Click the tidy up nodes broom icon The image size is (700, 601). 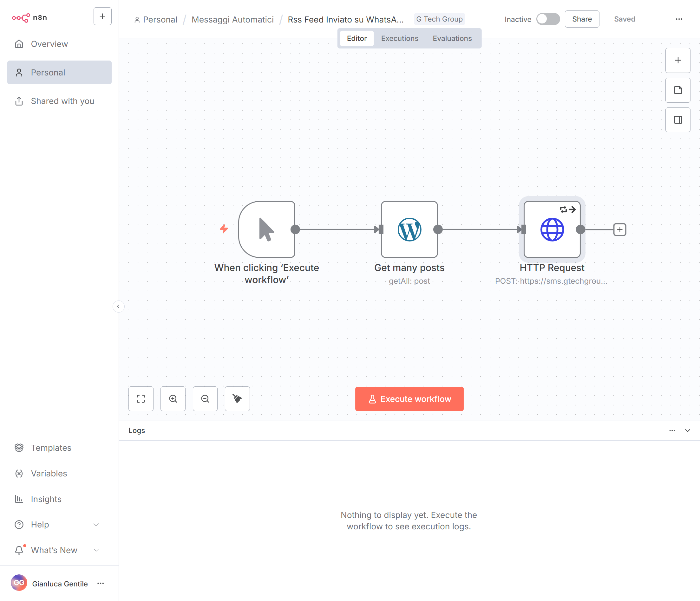coord(237,399)
